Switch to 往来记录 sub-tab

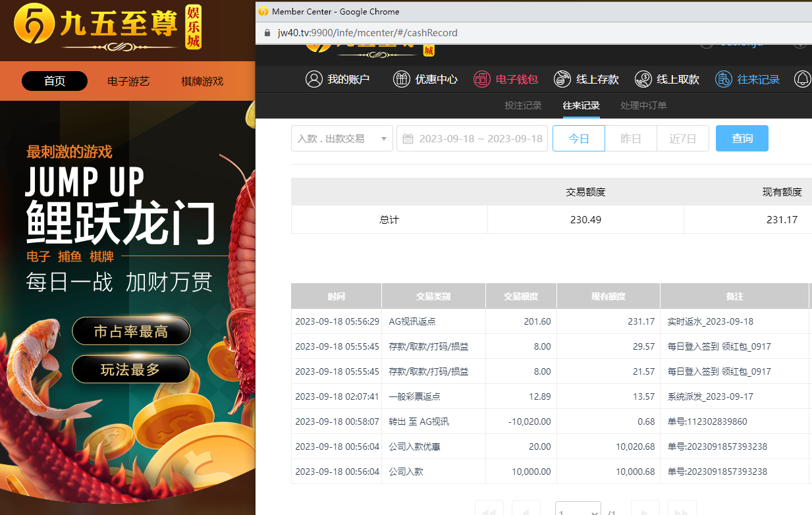point(581,105)
